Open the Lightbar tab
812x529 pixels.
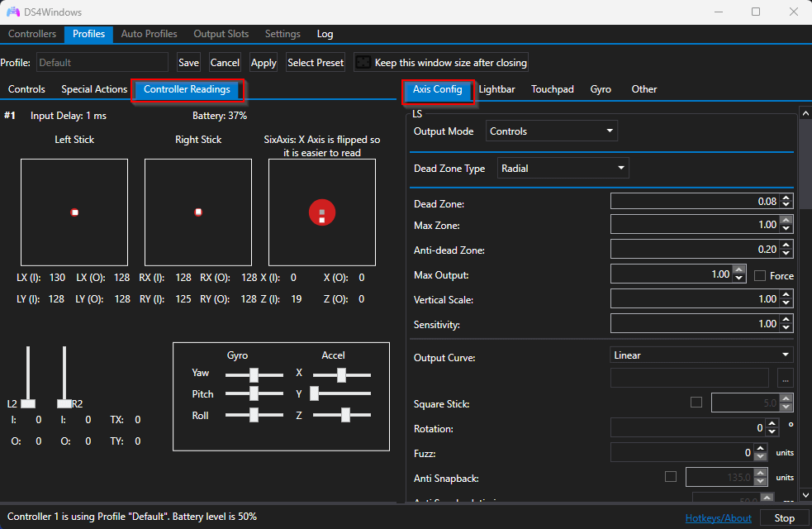tap(496, 89)
